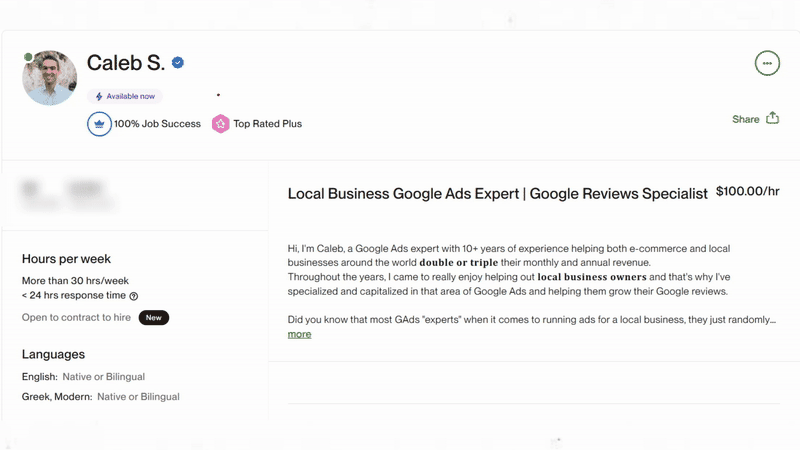Click the response time help question icon

pos(134,296)
